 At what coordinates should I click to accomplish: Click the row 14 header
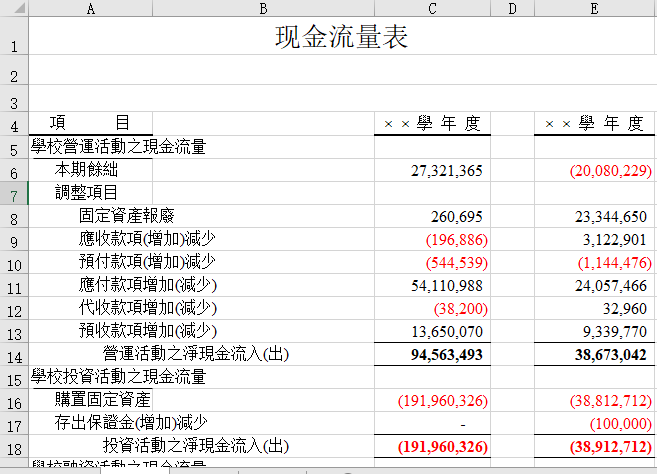pyautogui.click(x=14, y=355)
